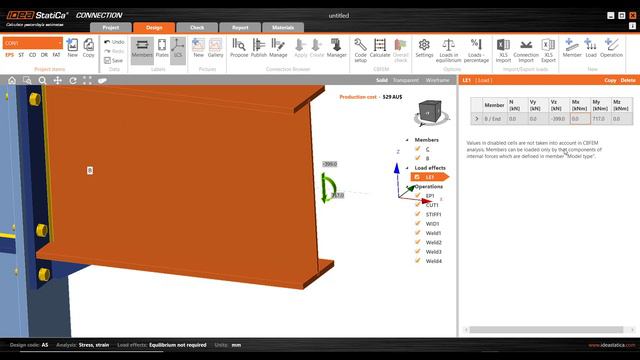Select the Transparent view mode
Image resolution: width=640 pixels, height=360 pixels.
pos(406,80)
